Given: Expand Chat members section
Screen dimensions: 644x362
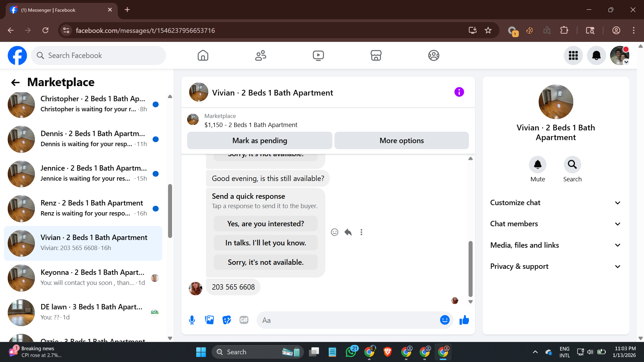Looking at the screenshot, I should 555,224.
